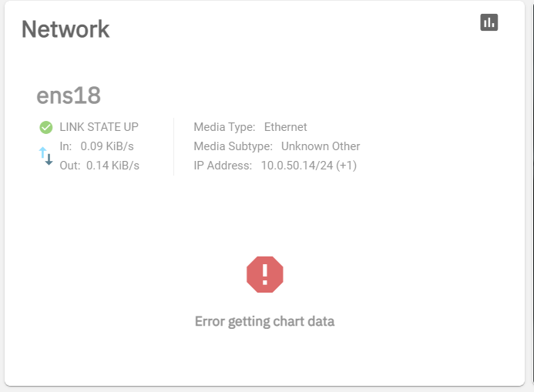Click the Error getting chart data message
Viewport: 534px width, 392px height.
(x=264, y=322)
